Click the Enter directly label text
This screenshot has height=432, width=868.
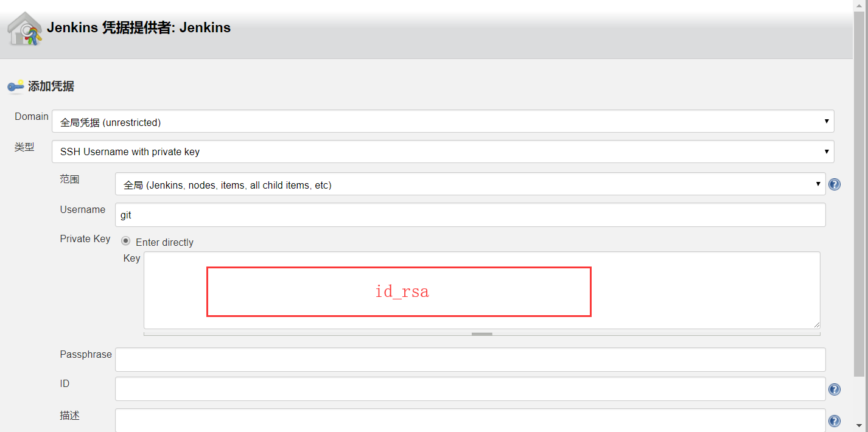pyautogui.click(x=164, y=242)
